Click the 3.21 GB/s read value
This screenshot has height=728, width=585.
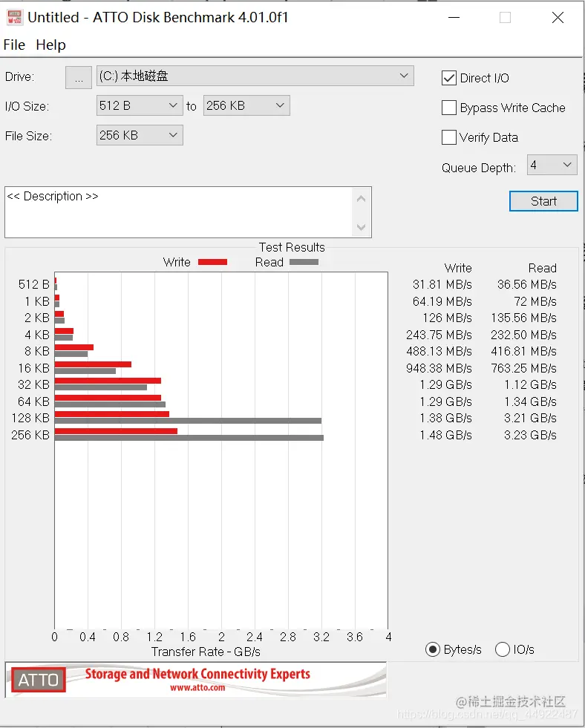[x=530, y=419]
